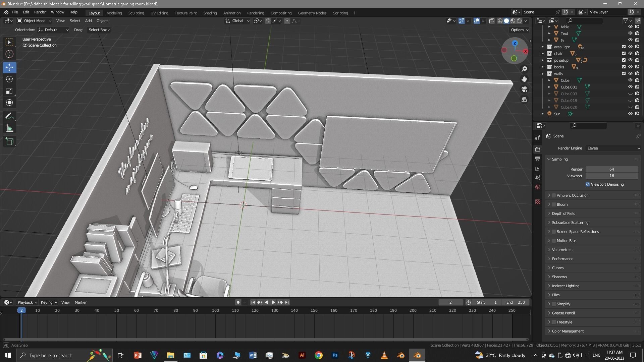Open the Select Box drag dropdown
This screenshot has height=362, width=644.
click(99, 30)
